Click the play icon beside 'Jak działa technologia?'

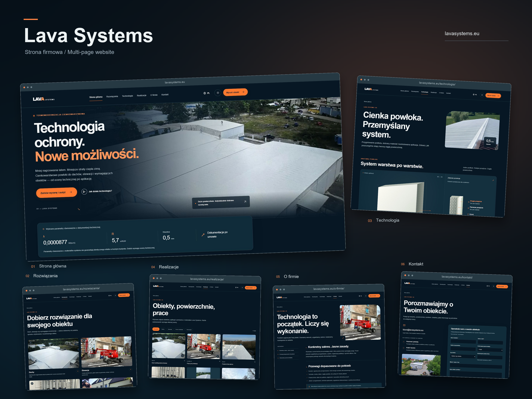point(84,191)
